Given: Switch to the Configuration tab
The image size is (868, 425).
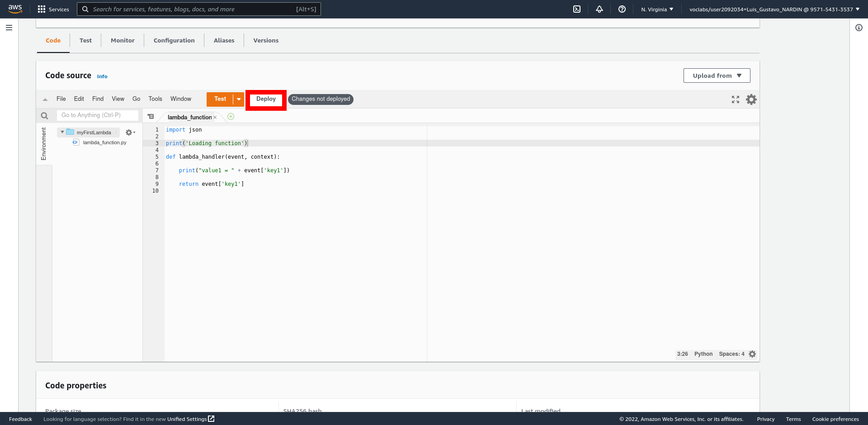Looking at the screenshot, I should 174,40.
